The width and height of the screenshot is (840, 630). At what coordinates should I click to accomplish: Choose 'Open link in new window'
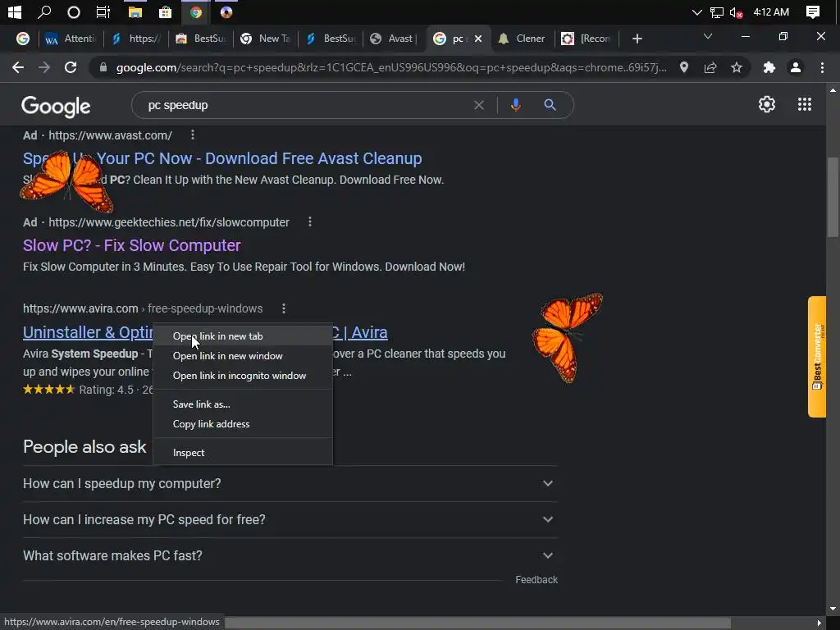pyautogui.click(x=243, y=356)
